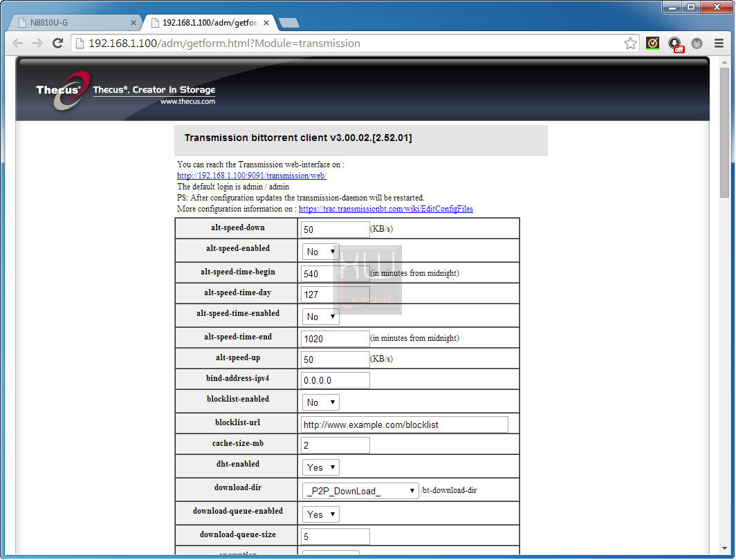Click the 'alt-speed-time-end' row label
Screen dimensions: 736x560
[x=237, y=337]
